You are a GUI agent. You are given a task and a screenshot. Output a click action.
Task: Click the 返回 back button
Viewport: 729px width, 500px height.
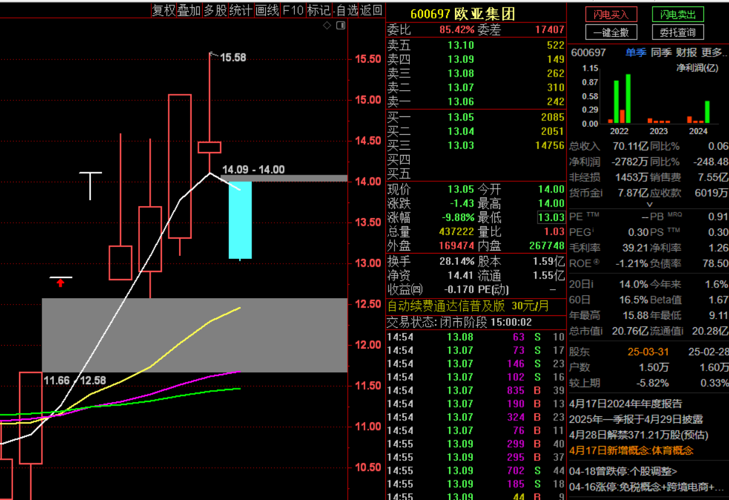tap(371, 10)
